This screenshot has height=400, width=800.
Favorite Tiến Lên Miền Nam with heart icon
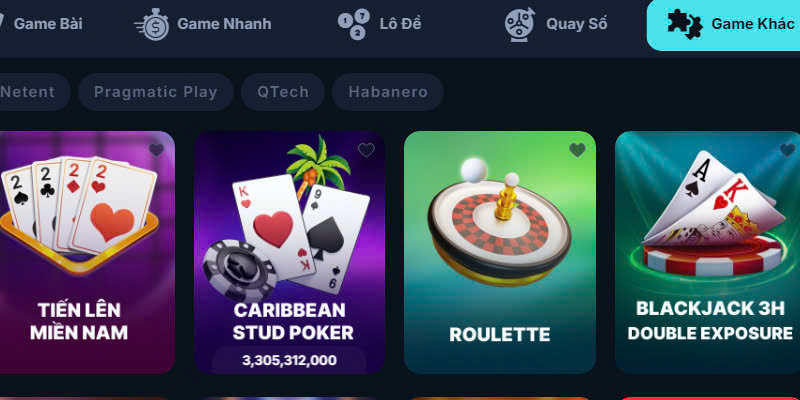[x=157, y=149]
